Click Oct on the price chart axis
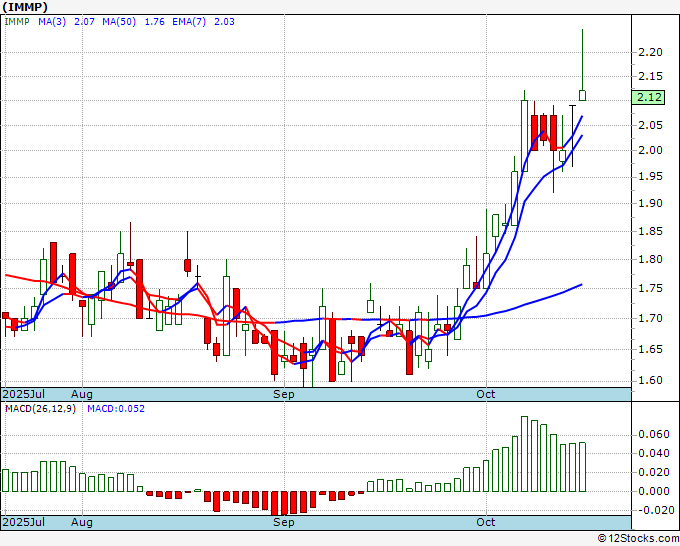 pyautogui.click(x=486, y=394)
